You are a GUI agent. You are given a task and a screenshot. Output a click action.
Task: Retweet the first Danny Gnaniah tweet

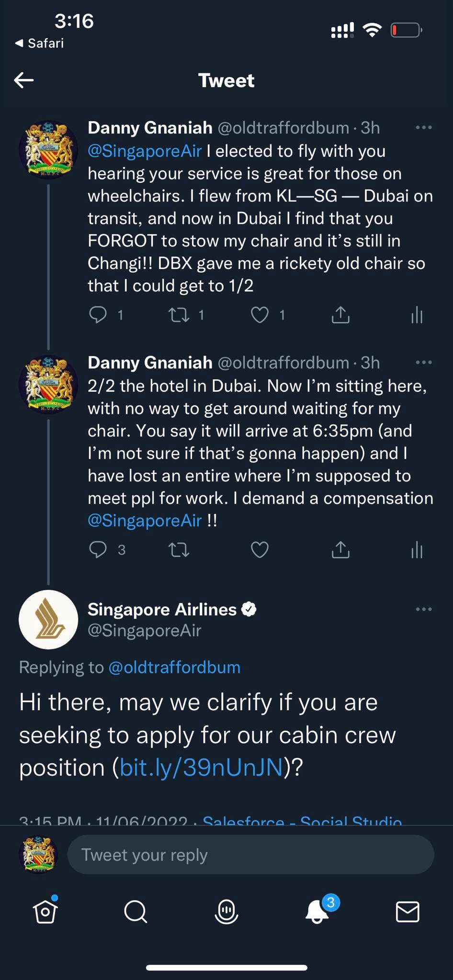coord(179,315)
